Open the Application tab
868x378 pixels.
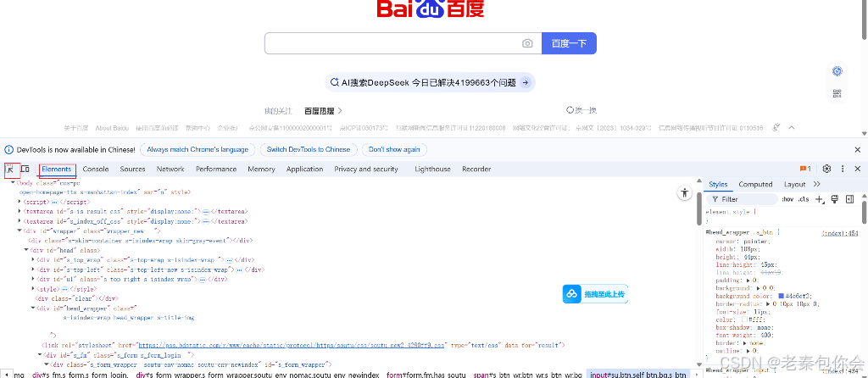click(305, 169)
